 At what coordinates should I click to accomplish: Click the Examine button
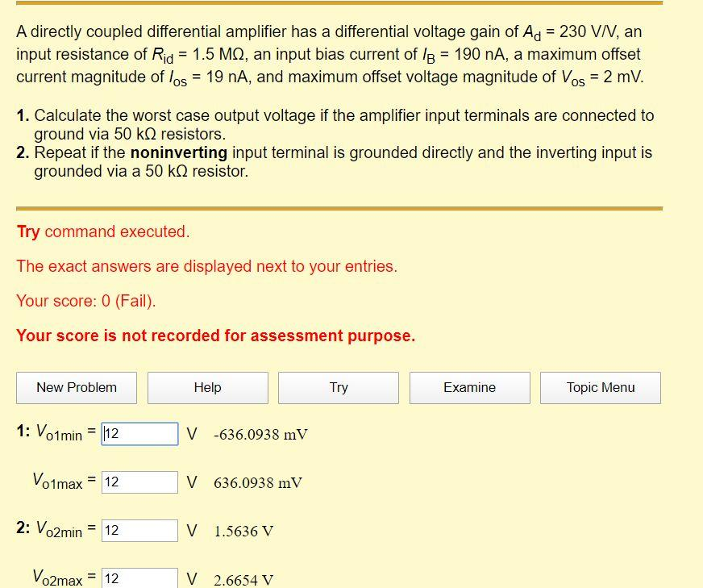pos(469,387)
